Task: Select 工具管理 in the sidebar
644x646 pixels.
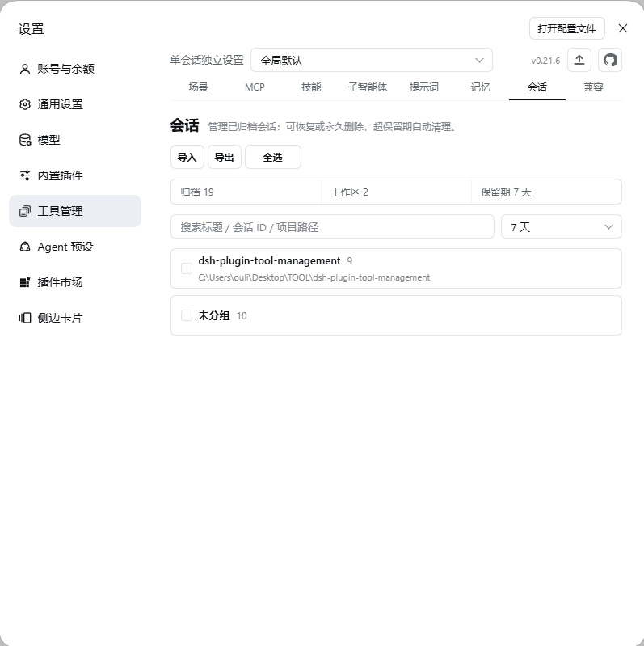Action: pos(75,211)
